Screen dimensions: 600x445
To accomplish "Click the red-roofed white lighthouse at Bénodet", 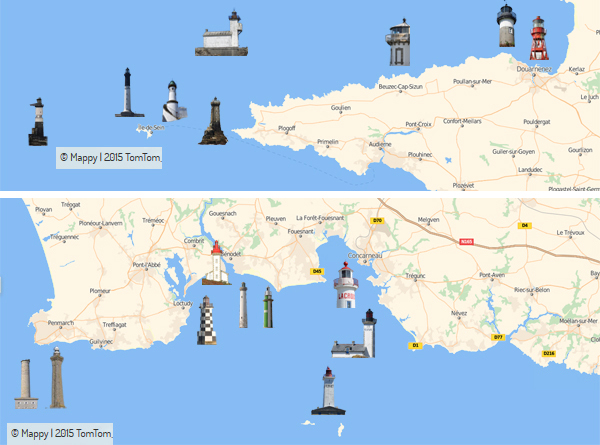I will click(x=217, y=262).
